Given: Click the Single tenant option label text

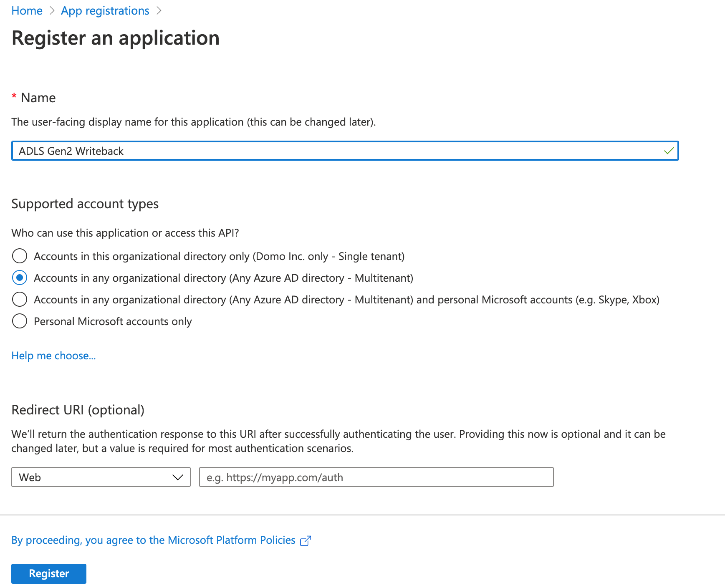Looking at the screenshot, I should [x=219, y=256].
